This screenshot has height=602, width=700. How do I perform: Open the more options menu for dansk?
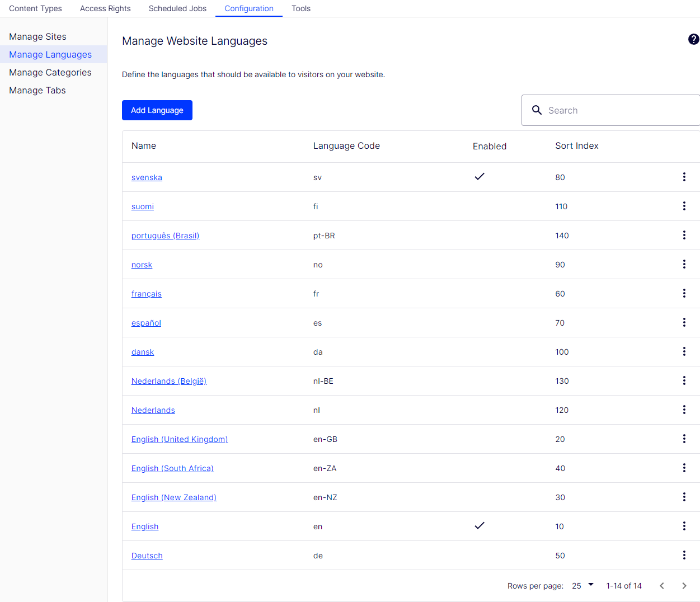pyautogui.click(x=684, y=351)
